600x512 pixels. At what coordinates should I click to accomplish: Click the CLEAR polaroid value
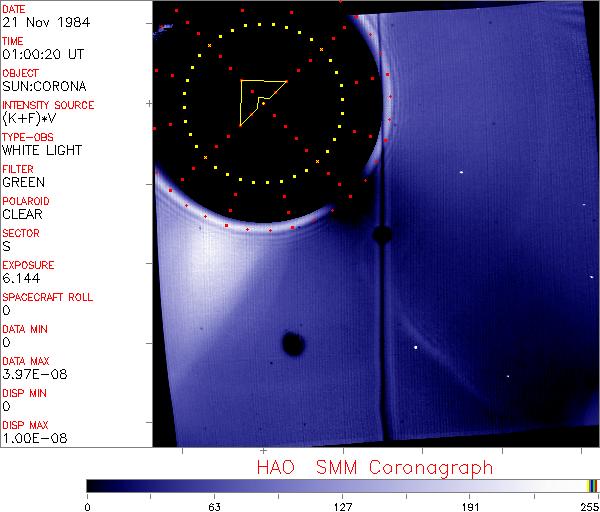point(22,214)
